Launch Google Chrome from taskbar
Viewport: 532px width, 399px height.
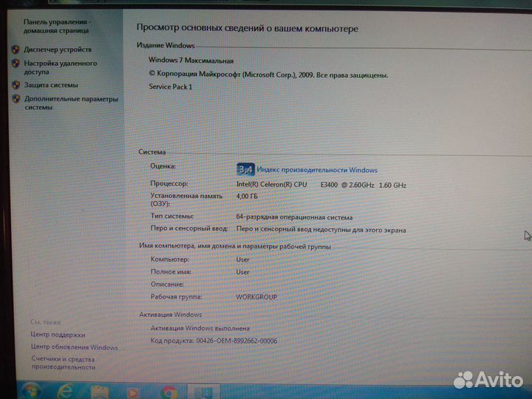[169, 392]
